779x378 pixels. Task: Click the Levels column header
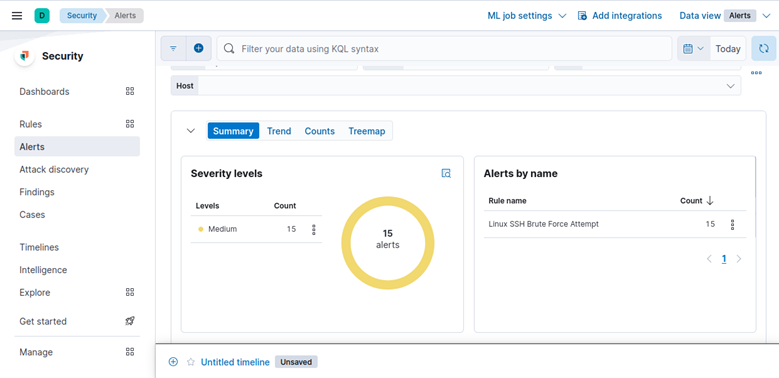(x=207, y=206)
